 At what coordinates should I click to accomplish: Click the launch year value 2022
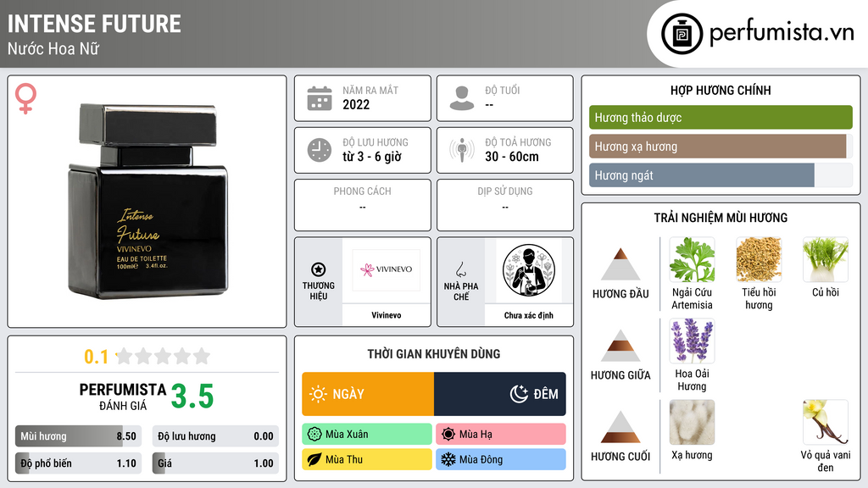(356, 104)
